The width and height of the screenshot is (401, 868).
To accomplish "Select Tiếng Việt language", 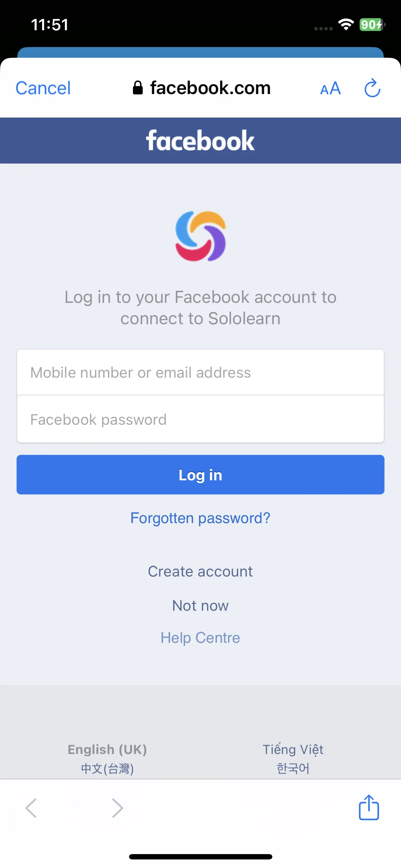I will pyautogui.click(x=293, y=749).
